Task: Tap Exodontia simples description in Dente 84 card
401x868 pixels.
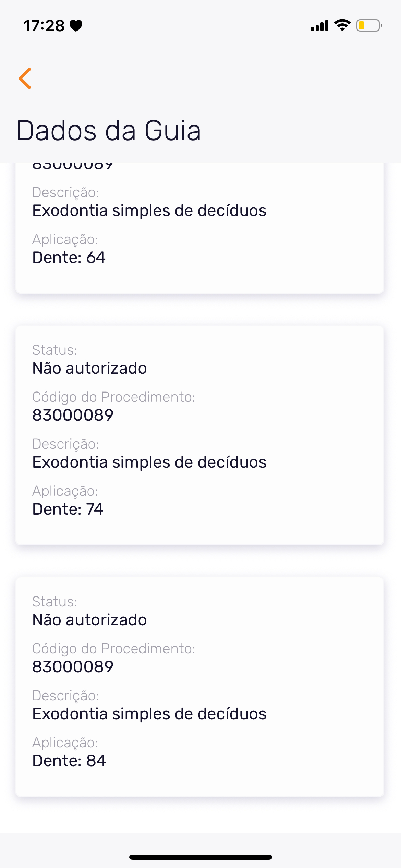Action: pos(149,714)
